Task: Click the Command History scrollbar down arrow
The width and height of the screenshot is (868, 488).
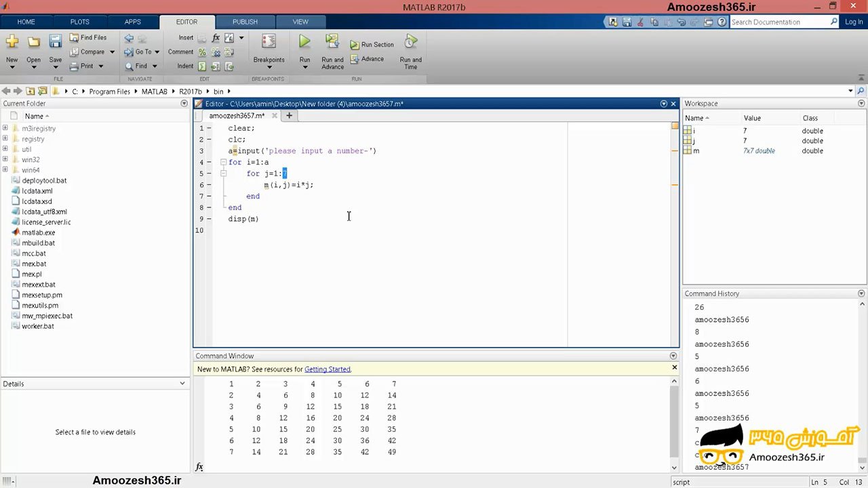Action: pyautogui.click(x=861, y=468)
